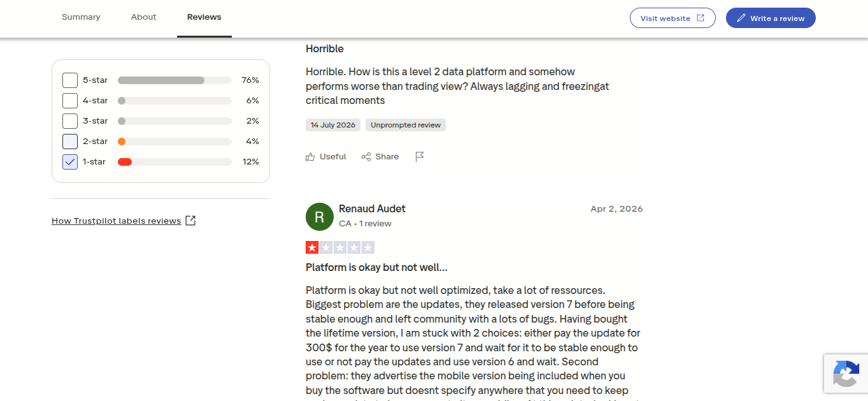Check the 3-star filter checkbox

(70, 121)
